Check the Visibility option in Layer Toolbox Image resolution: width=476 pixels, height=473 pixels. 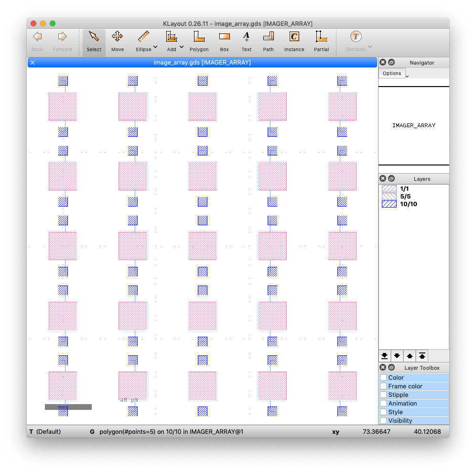(x=383, y=420)
